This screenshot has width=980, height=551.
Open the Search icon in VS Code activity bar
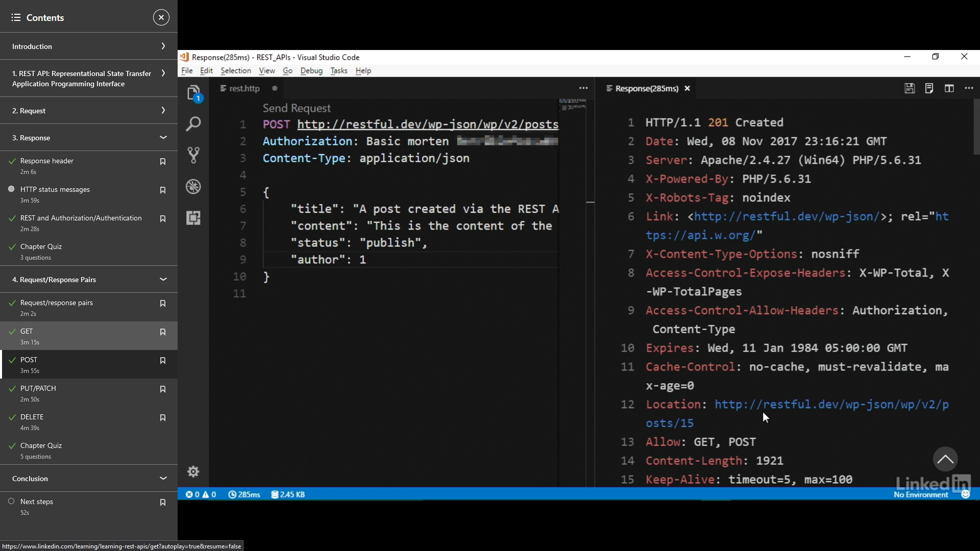click(x=193, y=123)
